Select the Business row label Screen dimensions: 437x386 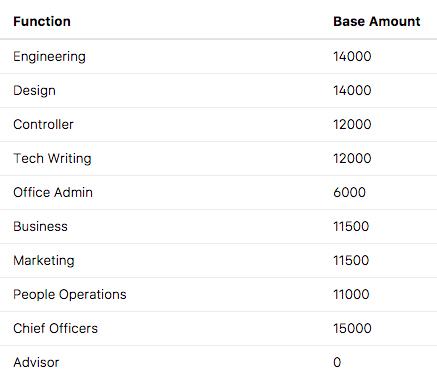[40, 226]
